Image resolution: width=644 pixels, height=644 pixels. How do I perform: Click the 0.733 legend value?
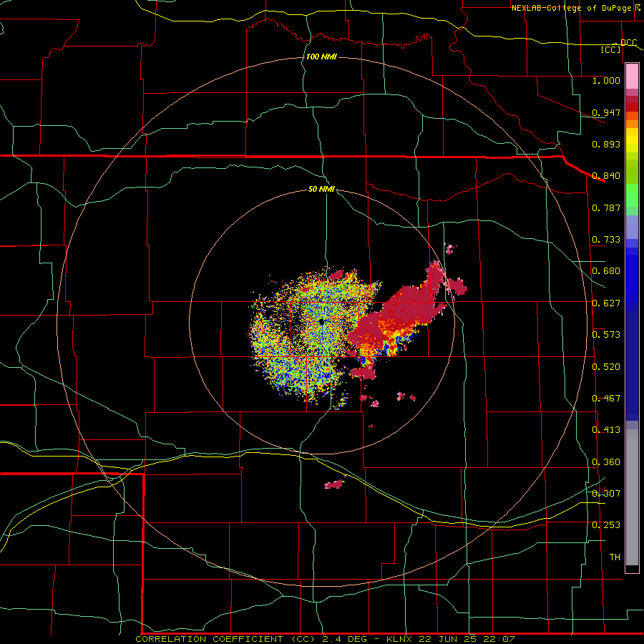point(606,240)
